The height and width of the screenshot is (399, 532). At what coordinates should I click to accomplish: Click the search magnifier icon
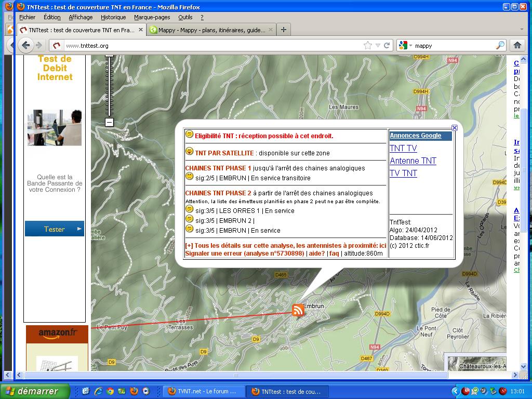pyautogui.click(x=500, y=45)
